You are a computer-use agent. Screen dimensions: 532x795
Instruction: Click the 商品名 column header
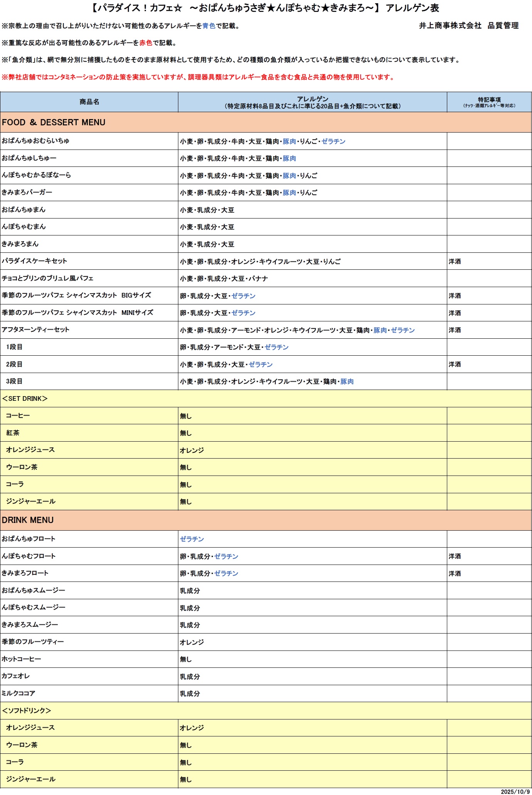89,102
